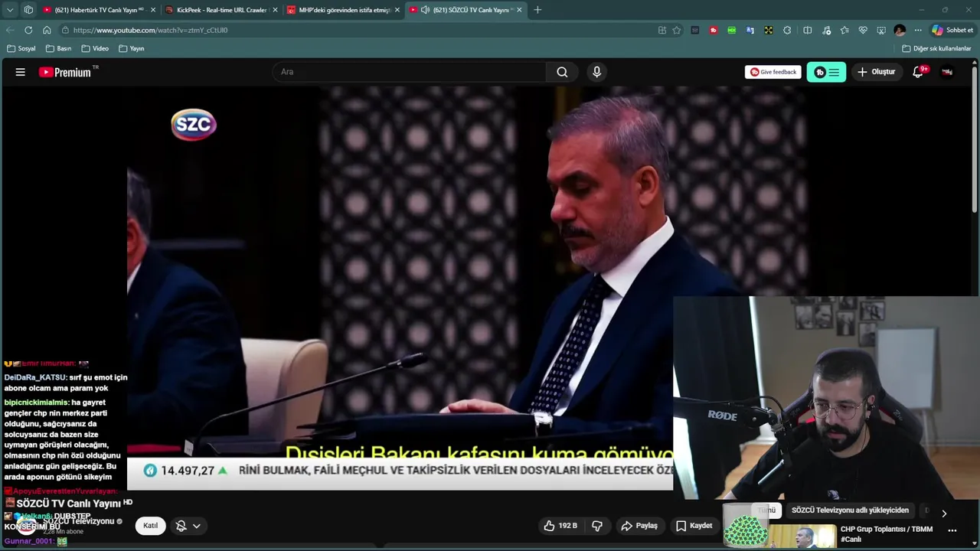Click the Paylaş share button
Screen dimensions: 980x551
click(639, 526)
